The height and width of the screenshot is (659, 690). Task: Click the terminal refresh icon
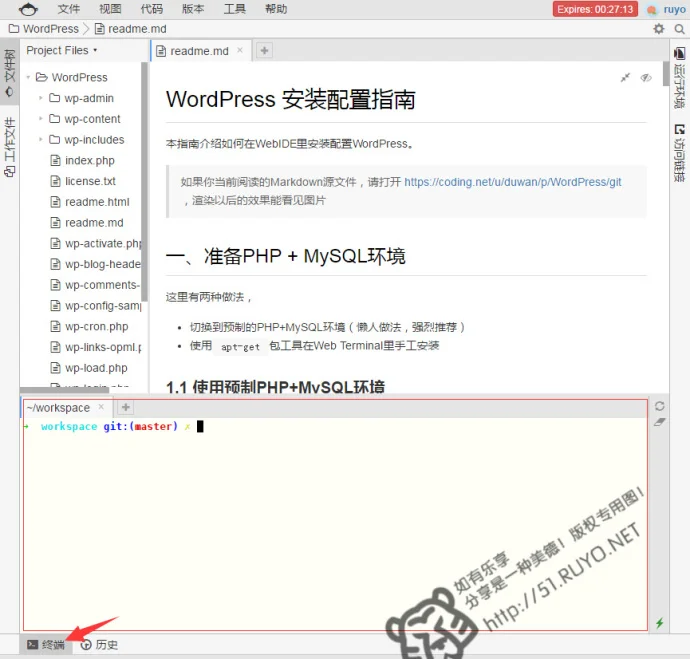659,406
